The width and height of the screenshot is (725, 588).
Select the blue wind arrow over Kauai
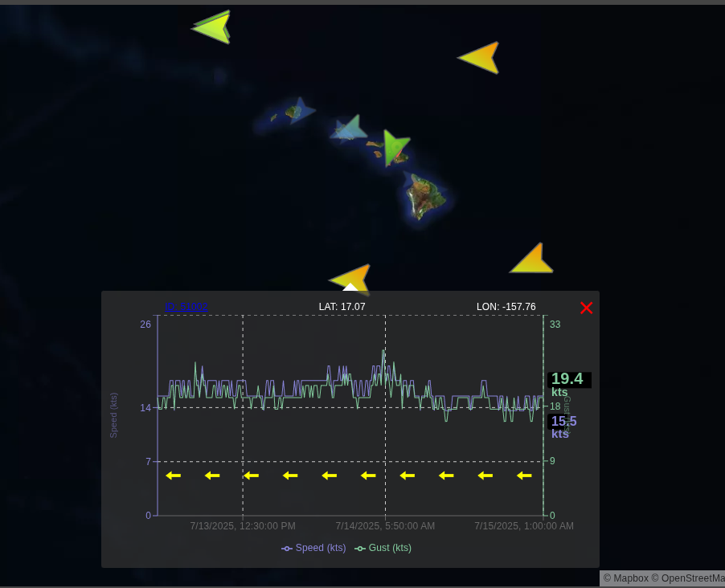pyautogui.click(x=301, y=110)
